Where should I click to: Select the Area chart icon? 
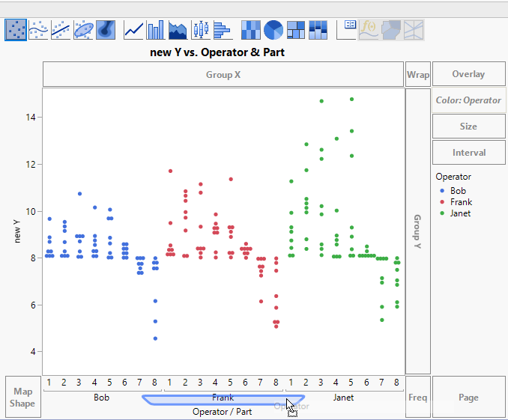coord(178,30)
